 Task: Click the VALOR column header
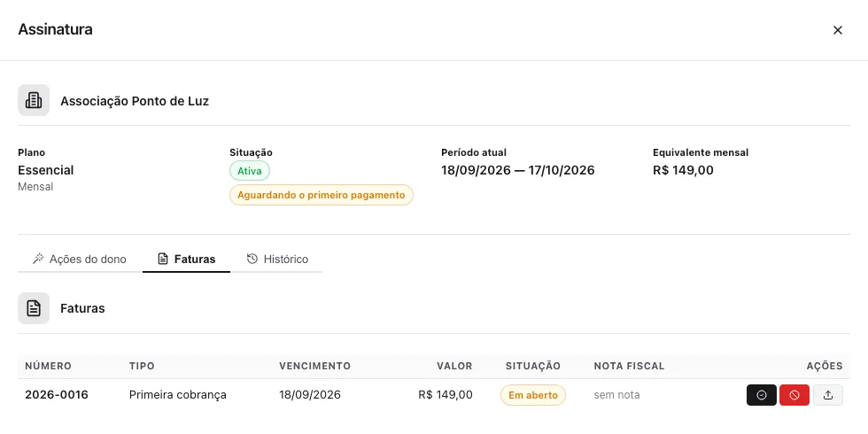click(454, 366)
